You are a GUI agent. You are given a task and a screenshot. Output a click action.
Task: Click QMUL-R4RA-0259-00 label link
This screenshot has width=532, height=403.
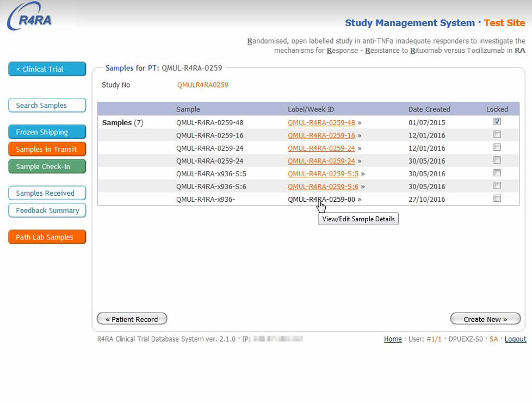click(x=321, y=200)
